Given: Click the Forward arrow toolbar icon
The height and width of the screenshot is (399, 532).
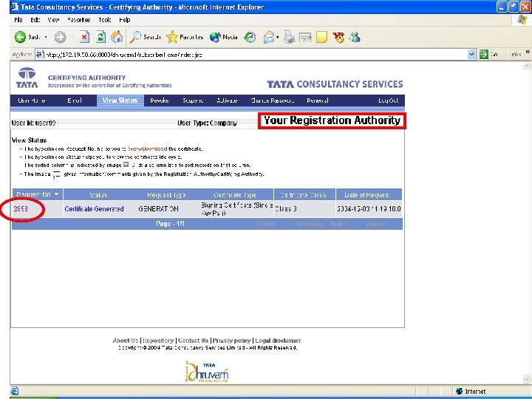Looking at the screenshot, I should pyautogui.click(x=60, y=37).
